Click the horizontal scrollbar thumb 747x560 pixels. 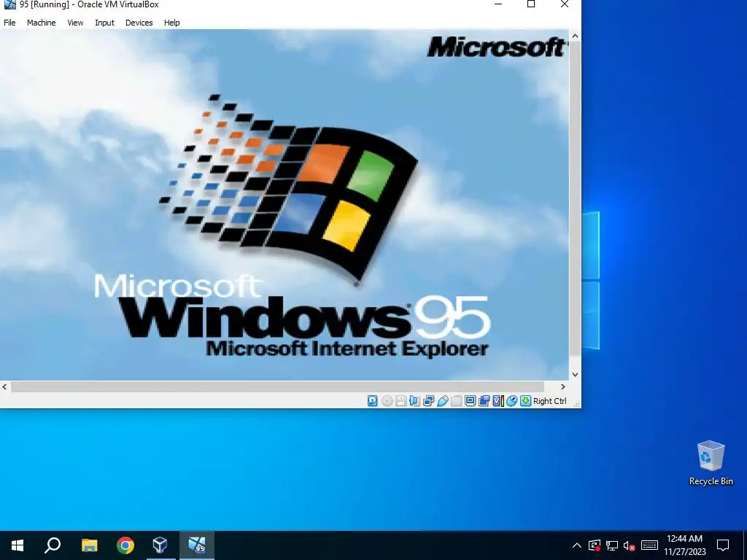tap(277, 386)
